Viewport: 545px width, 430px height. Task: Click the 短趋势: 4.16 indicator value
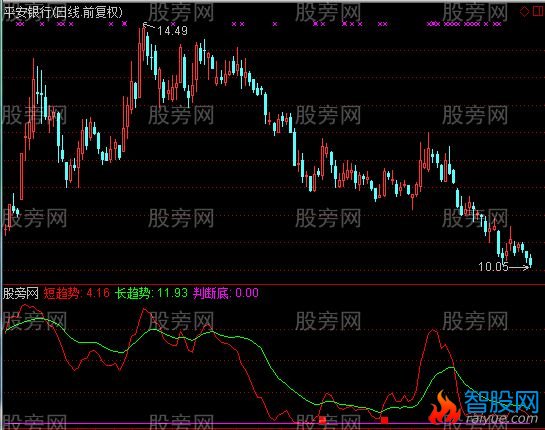coord(76,293)
